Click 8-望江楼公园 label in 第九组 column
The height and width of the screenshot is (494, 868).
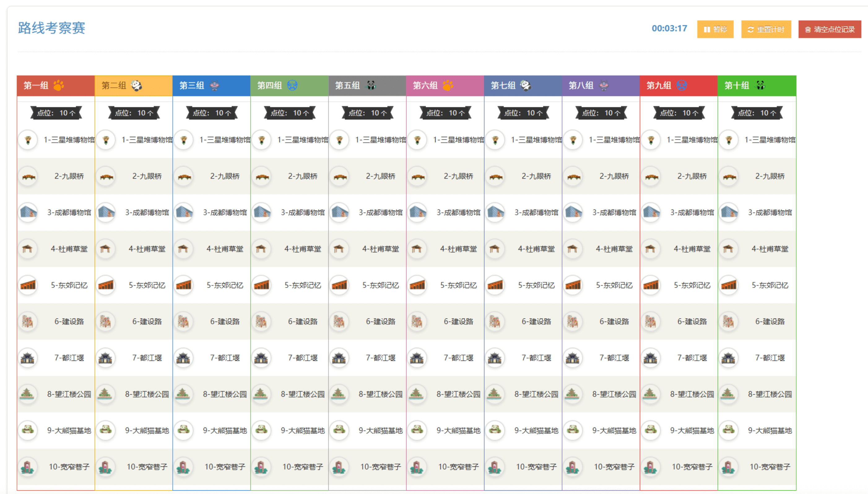[692, 394]
